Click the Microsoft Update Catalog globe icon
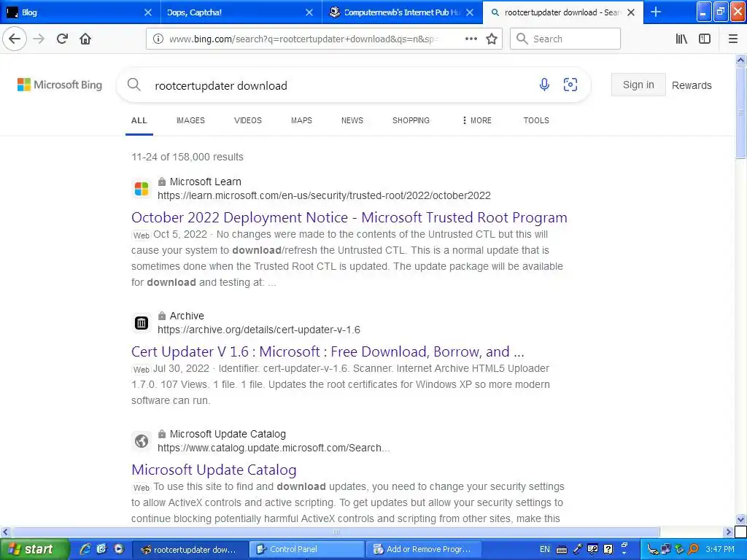The width and height of the screenshot is (747, 560). point(142,441)
